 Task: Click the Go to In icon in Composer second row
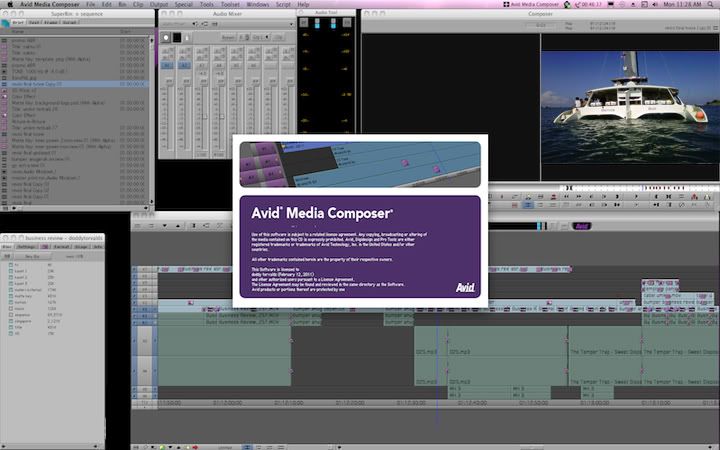(x=656, y=205)
